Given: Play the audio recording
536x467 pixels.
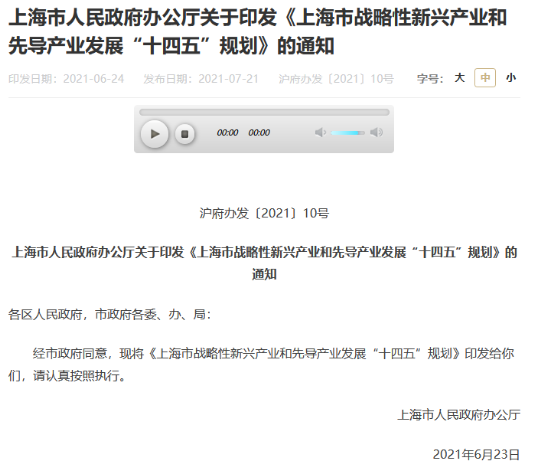Looking at the screenshot, I should [x=155, y=134].
